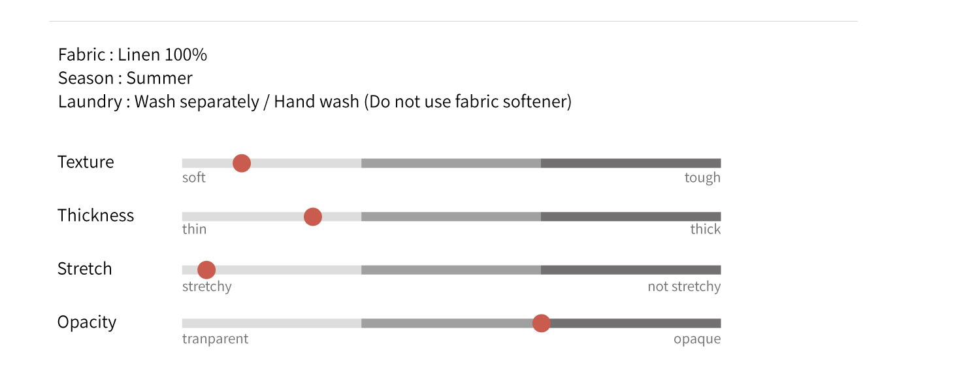Click the dark-gray right segment of the Thickness slider
Viewport: 980px width, 378px height.
(x=630, y=216)
